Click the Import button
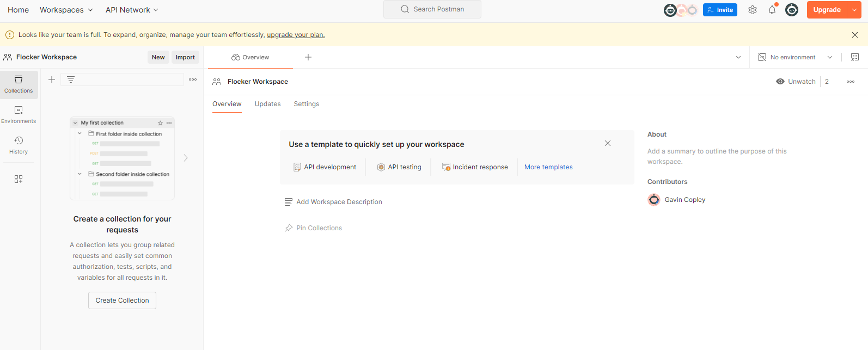 [x=185, y=57]
